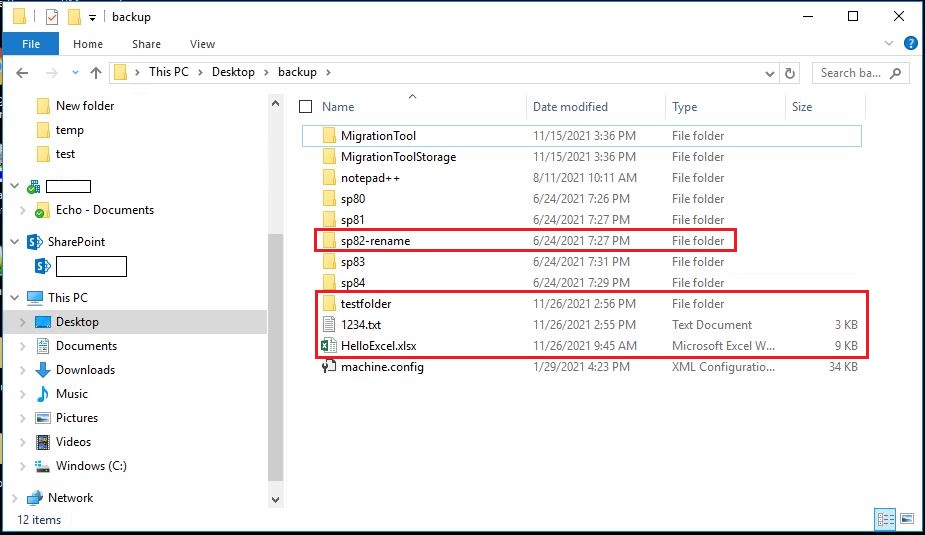Expand the Desktop tree node
This screenshot has height=535, width=925.
(22, 322)
